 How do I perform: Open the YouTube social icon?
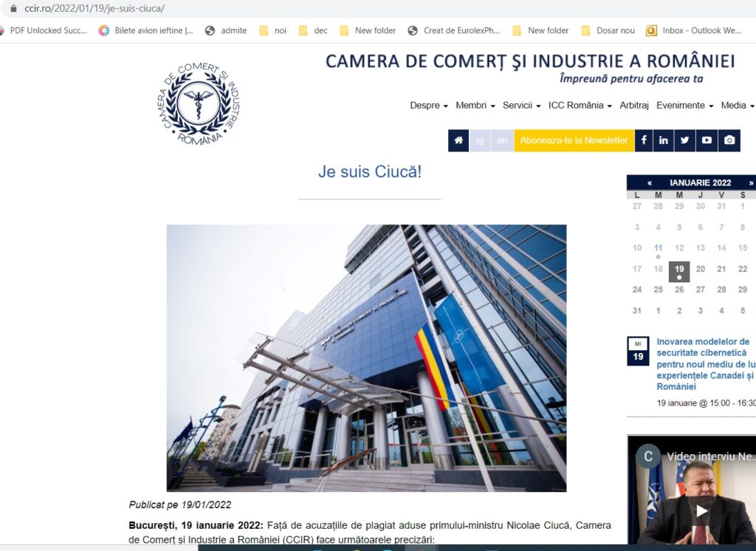[x=707, y=140]
